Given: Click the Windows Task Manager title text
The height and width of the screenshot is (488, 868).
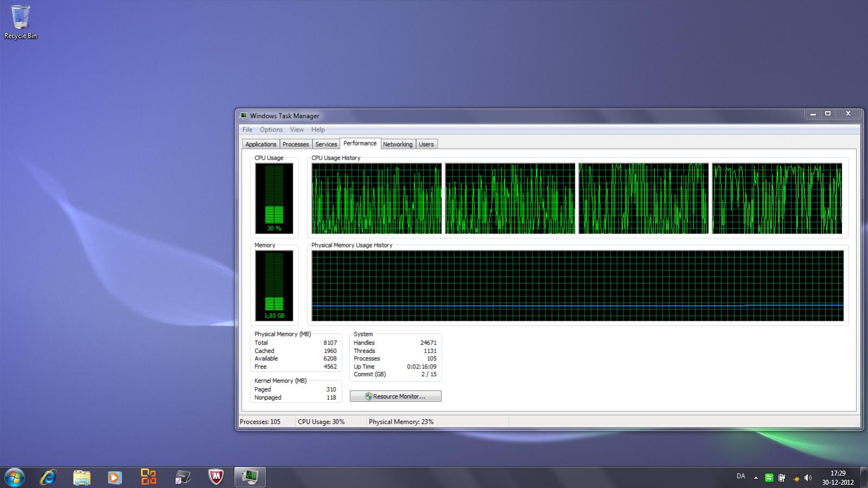Looking at the screenshot, I should (284, 116).
